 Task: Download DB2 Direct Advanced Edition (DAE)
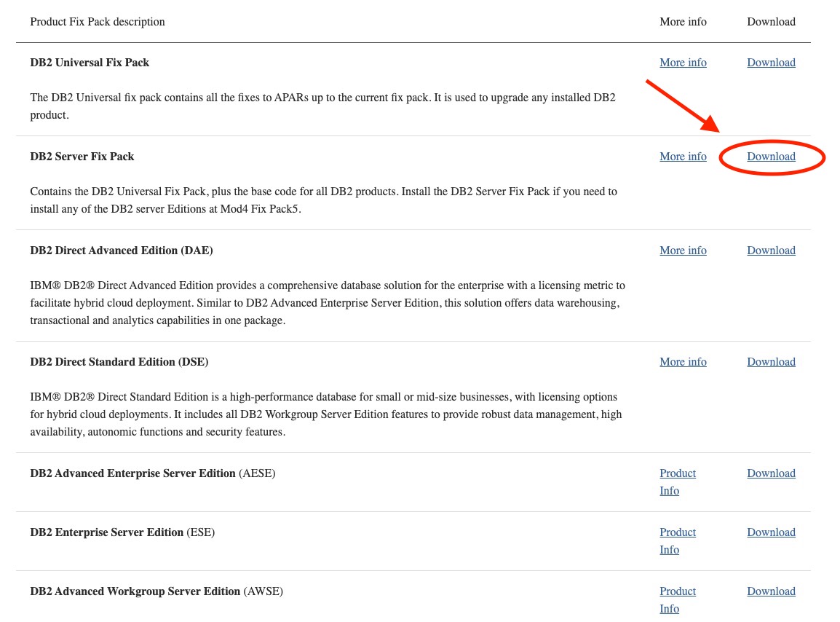point(771,251)
